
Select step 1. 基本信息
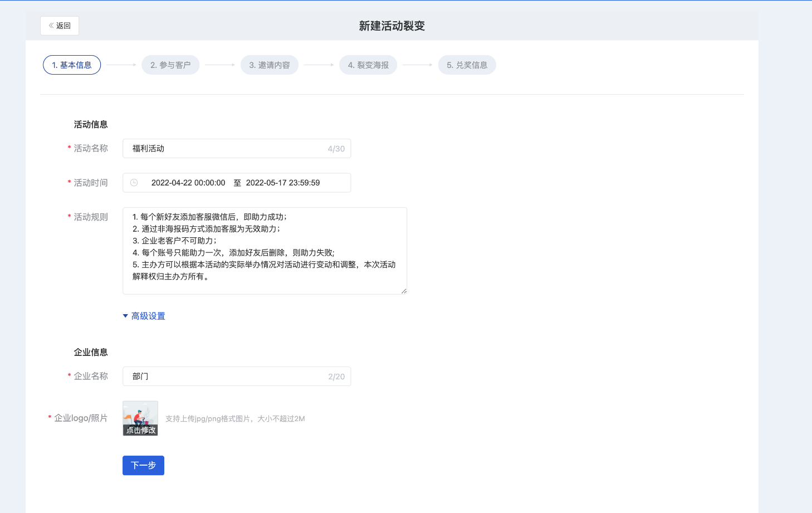click(x=72, y=65)
